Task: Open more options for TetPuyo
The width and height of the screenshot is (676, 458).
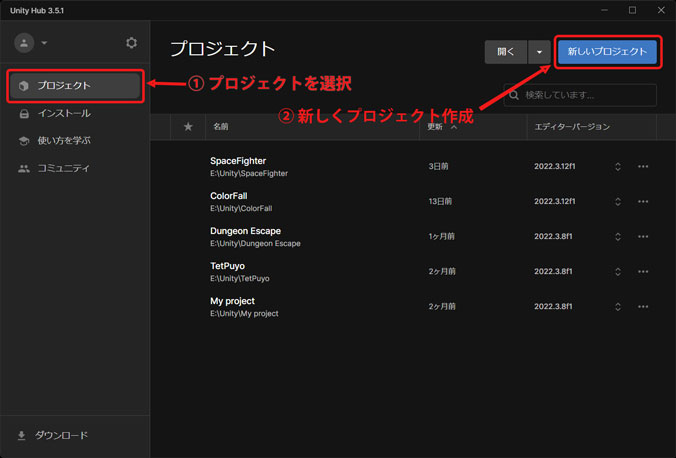Action: click(x=643, y=271)
